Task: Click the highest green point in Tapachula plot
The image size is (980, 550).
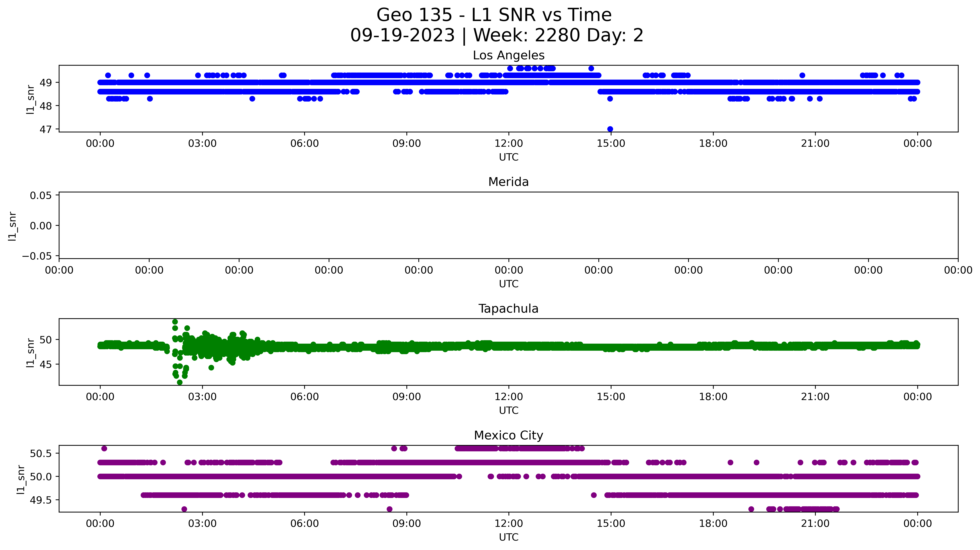Action: (175, 322)
